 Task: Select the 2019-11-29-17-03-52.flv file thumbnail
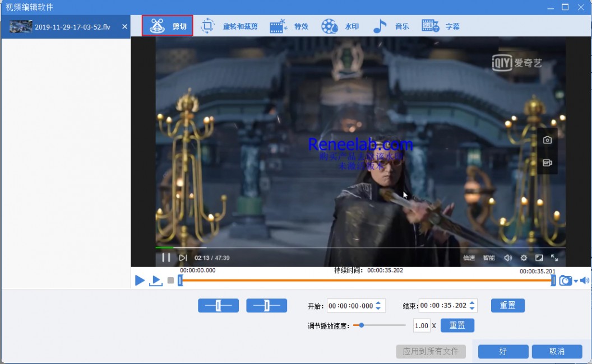(21, 27)
